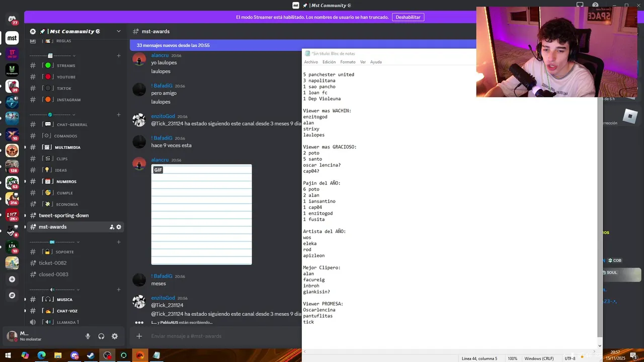The width and height of the screenshot is (644, 362).
Task: Open the GIF posted by alancru
Action: [202, 215]
